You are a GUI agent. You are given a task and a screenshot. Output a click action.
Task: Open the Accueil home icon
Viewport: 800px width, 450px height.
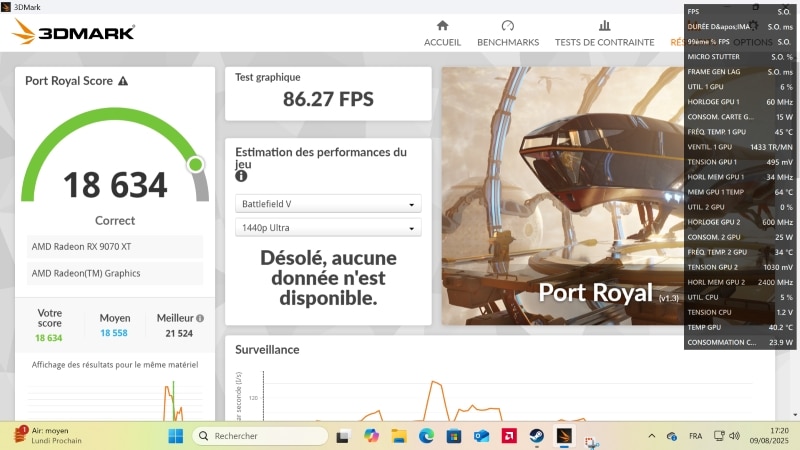tap(442, 26)
